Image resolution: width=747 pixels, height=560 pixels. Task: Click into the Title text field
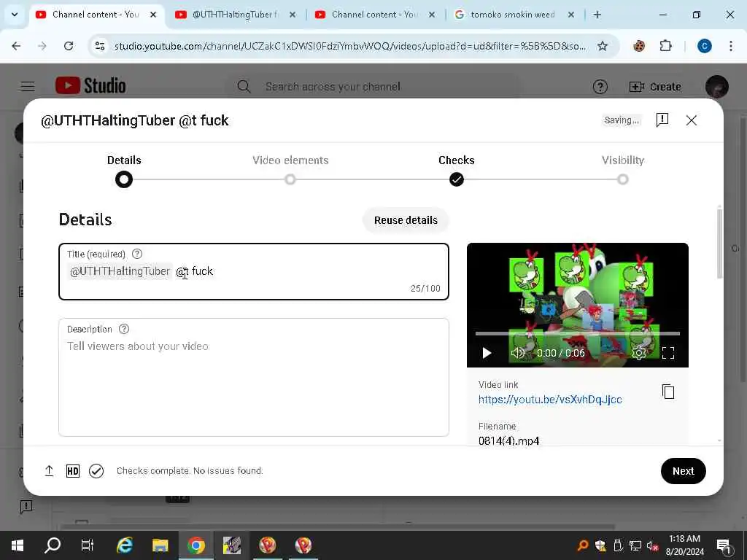click(x=254, y=271)
